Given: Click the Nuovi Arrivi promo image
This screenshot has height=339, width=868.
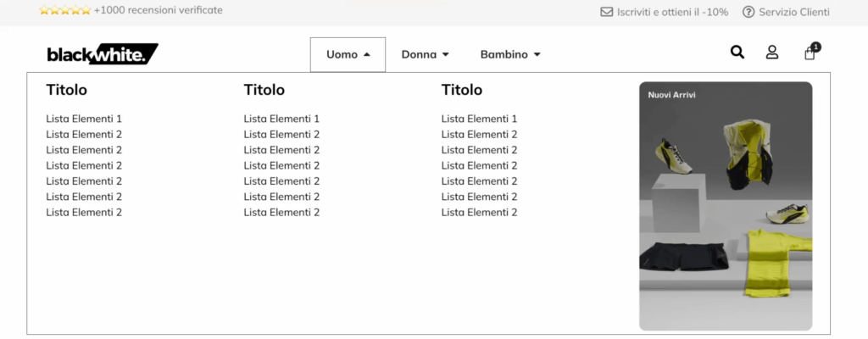Looking at the screenshot, I should [x=726, y=206].
